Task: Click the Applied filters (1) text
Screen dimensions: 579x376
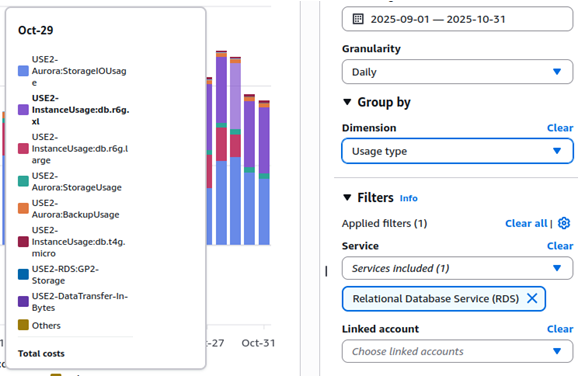Action: click(384, 223)
